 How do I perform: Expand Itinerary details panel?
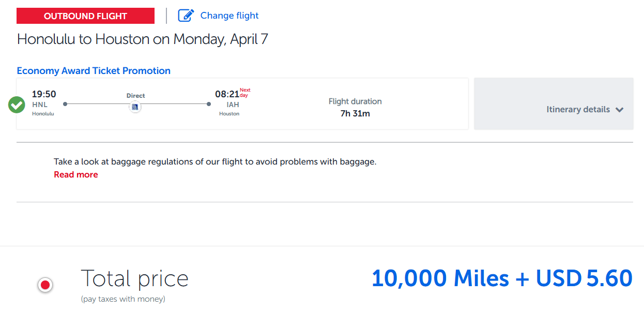click(x=554, y=103)
